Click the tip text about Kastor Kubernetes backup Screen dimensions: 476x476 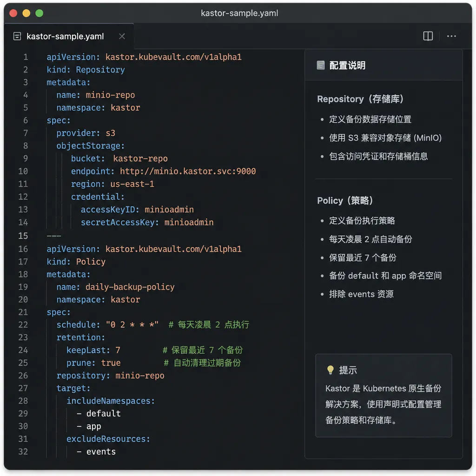tap(383, 404)
